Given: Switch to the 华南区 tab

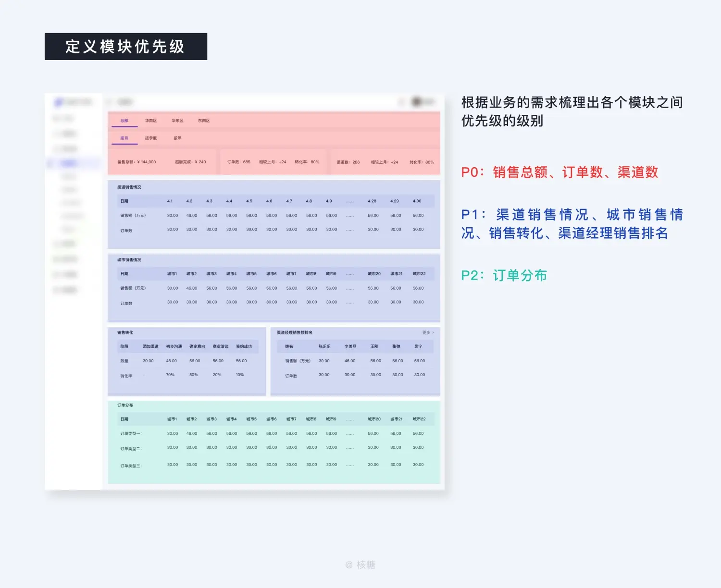Looking at the screenshot, I should click(151, 121).
